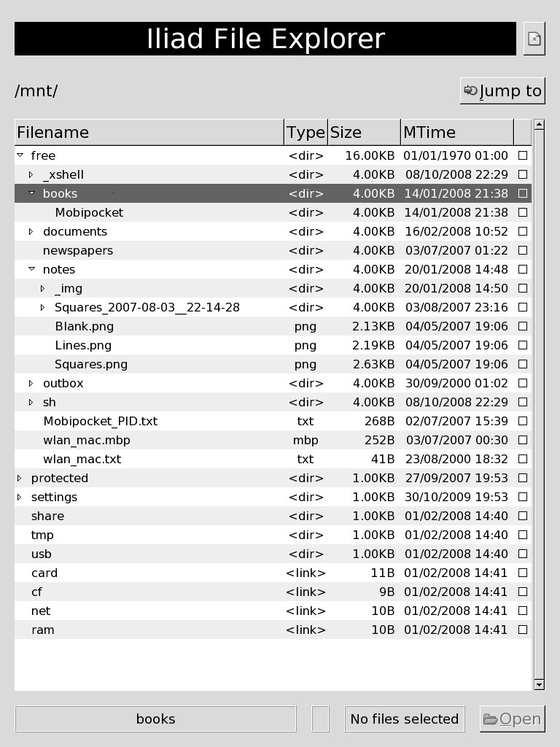The width and height of the screenshot is (560, 747).
Task: Expand the settings directory
Action: click(x=20, y=498)
